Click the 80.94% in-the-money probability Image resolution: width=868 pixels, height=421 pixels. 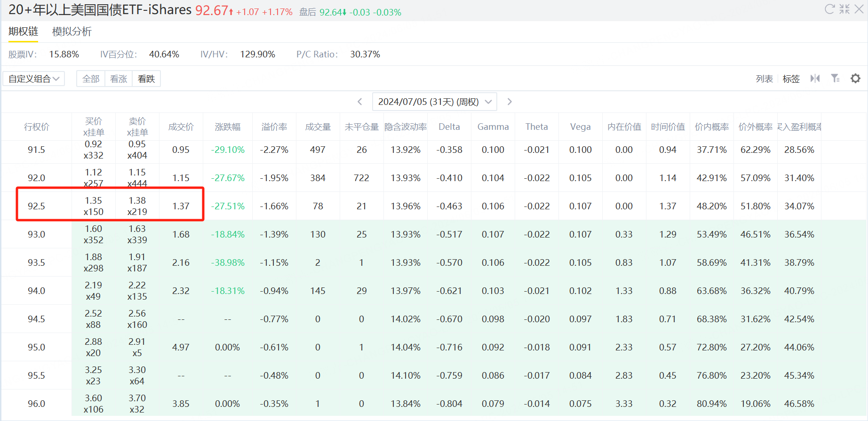point(712,404)
